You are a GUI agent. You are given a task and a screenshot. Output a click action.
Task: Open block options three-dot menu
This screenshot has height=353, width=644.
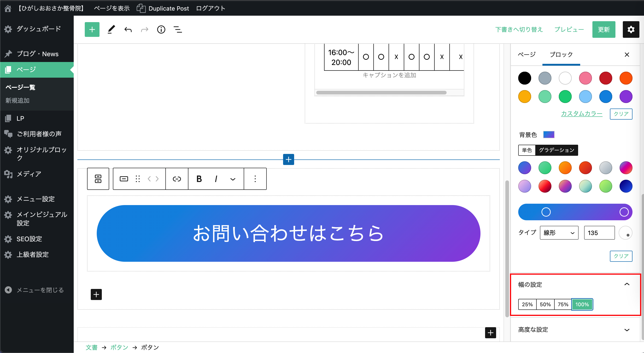tap(255, 179)
